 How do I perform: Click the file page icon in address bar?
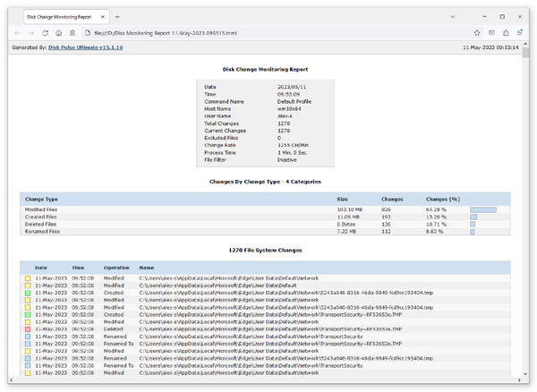click(x=88, y=33)
